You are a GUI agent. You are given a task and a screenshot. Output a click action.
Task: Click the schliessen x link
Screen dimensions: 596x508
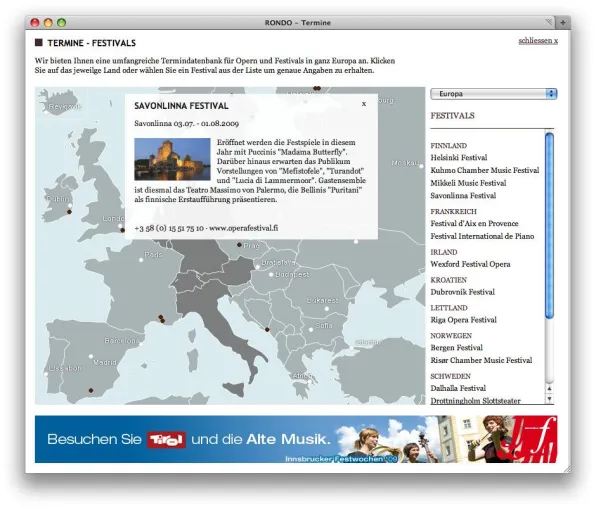click(538, 41)
